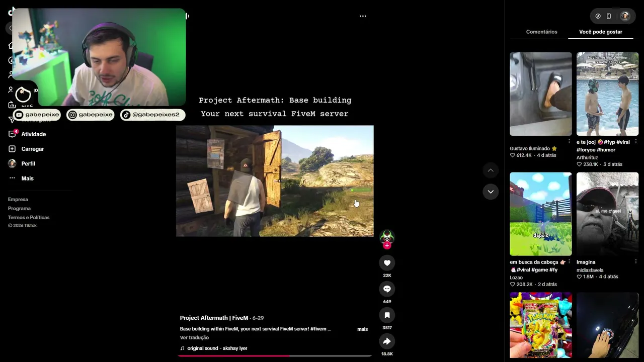Open the Lozao author link

[x=516, y=278]
